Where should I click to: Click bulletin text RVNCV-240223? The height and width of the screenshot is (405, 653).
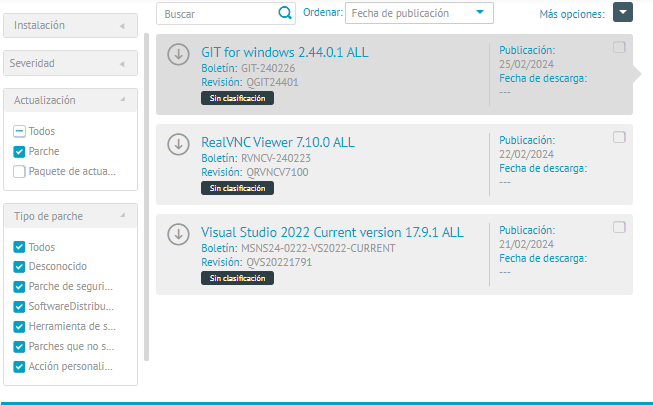(x=276, y=158)
